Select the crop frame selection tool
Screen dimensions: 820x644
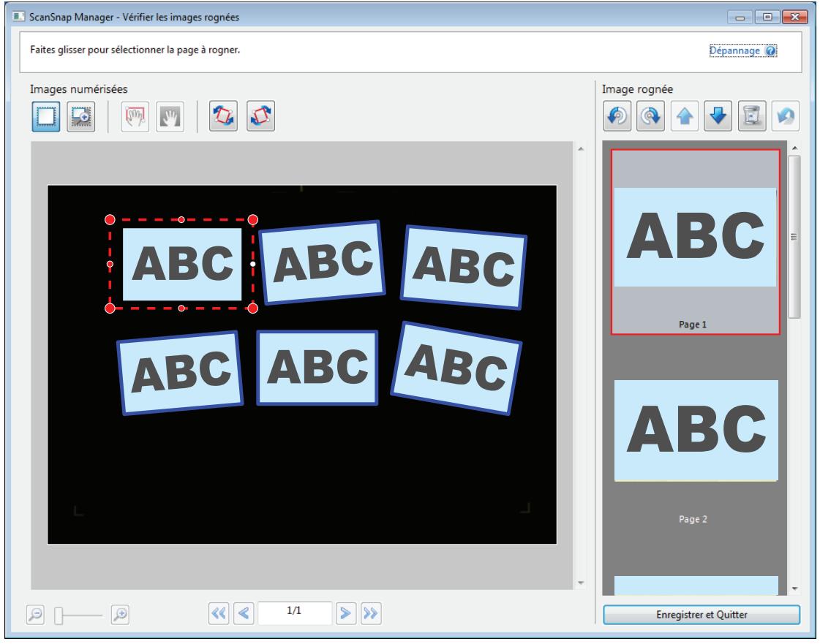click(x=46, y=116)
